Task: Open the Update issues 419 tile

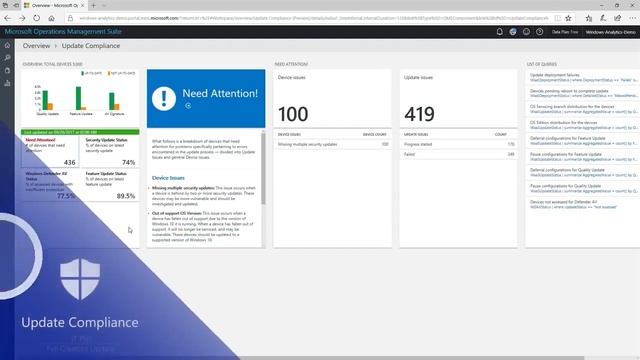Action: click(458, 98)
